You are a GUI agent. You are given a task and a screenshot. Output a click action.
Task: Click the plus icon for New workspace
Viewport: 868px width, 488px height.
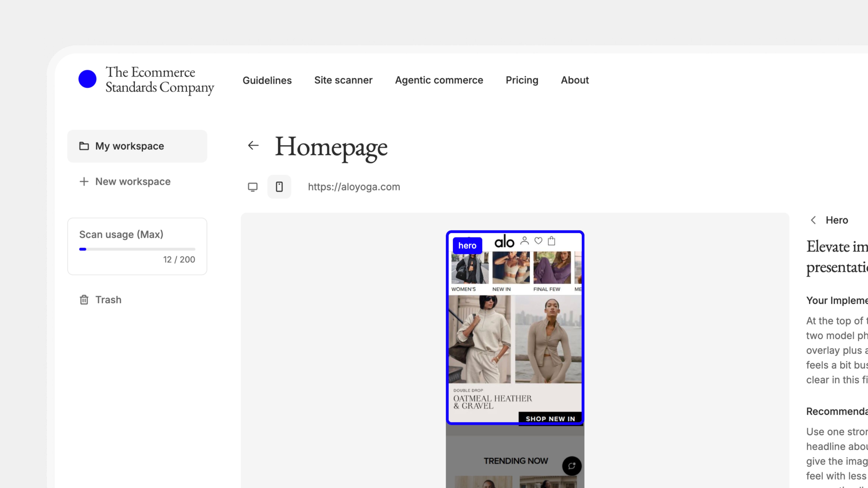point(84,182)
